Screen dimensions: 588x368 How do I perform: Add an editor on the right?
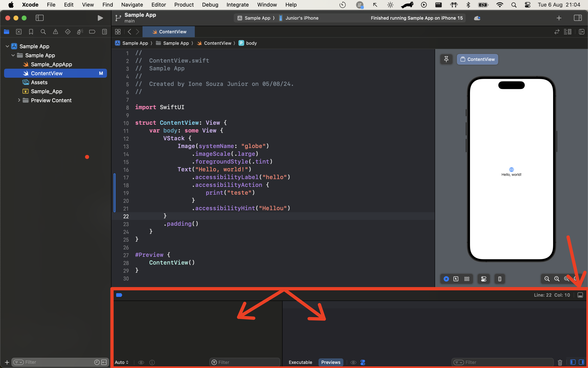(582, 32)
